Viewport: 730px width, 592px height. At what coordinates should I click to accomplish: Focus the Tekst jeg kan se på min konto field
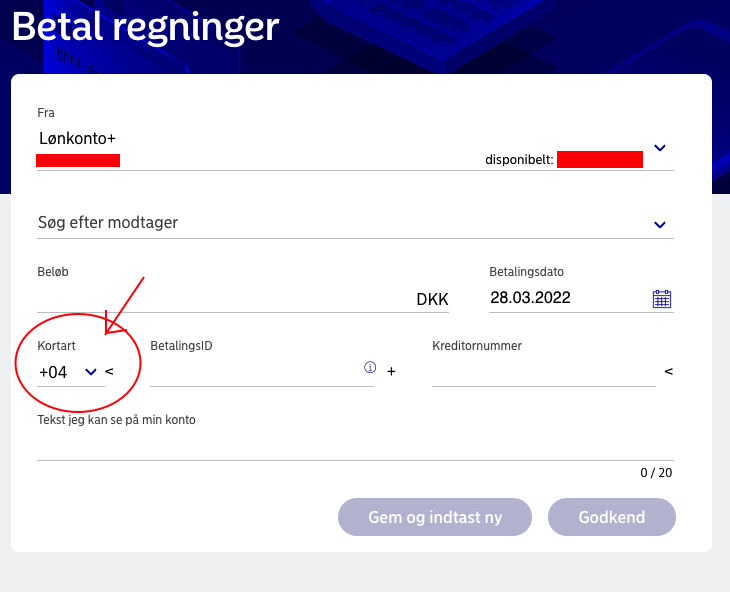[355, 445]
